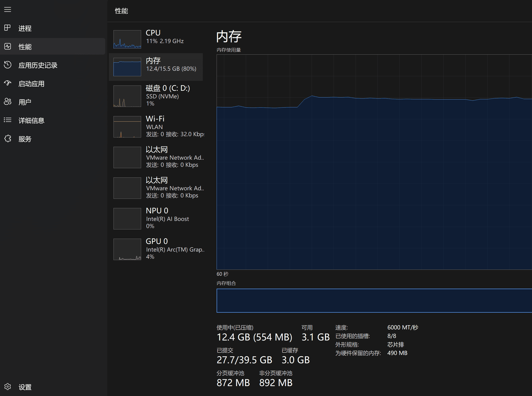Select 内存 12.4/15.5 GB (80%) entry
The width and height of the screenshot is (532, 396).
pyautogui.click(x=156, y=67)
